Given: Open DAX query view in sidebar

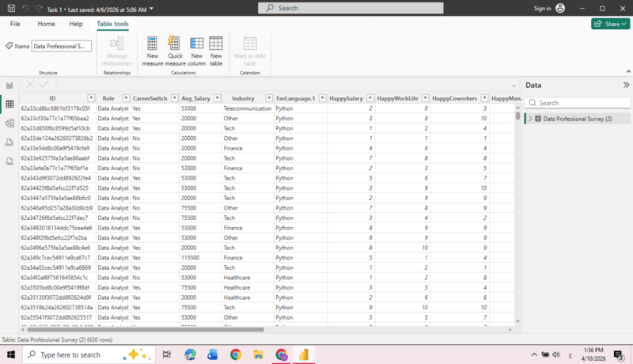Looking at the screenshot, I should click(10, 142).
